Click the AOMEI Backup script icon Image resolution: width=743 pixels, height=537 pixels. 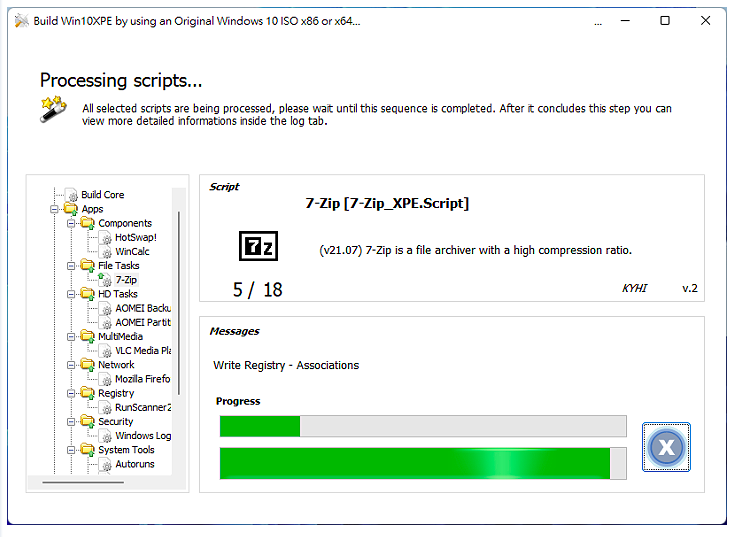click(106, 309)
